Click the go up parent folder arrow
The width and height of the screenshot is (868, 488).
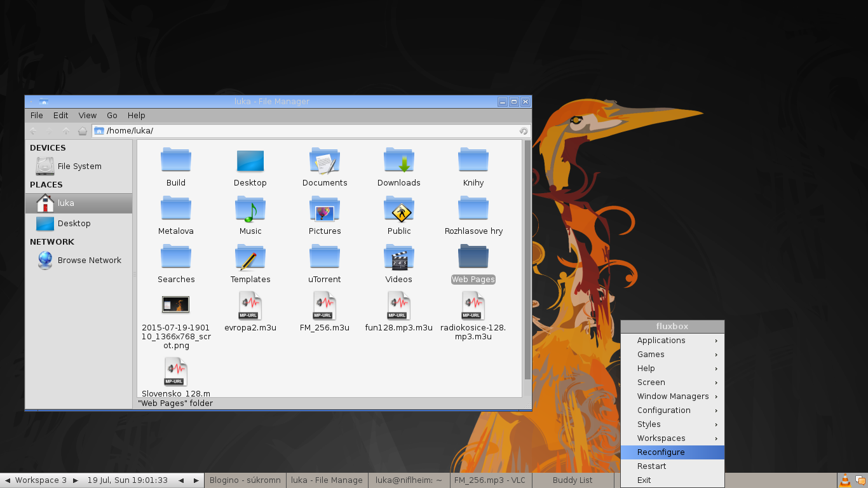pos(66,131)
